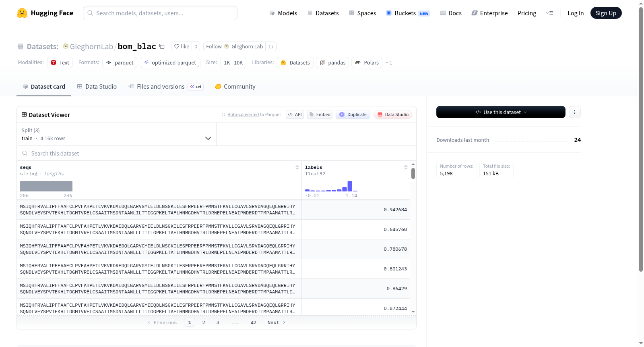Open the GleghornLab organization link
This screenshot has height=347, width=644.
91,46
